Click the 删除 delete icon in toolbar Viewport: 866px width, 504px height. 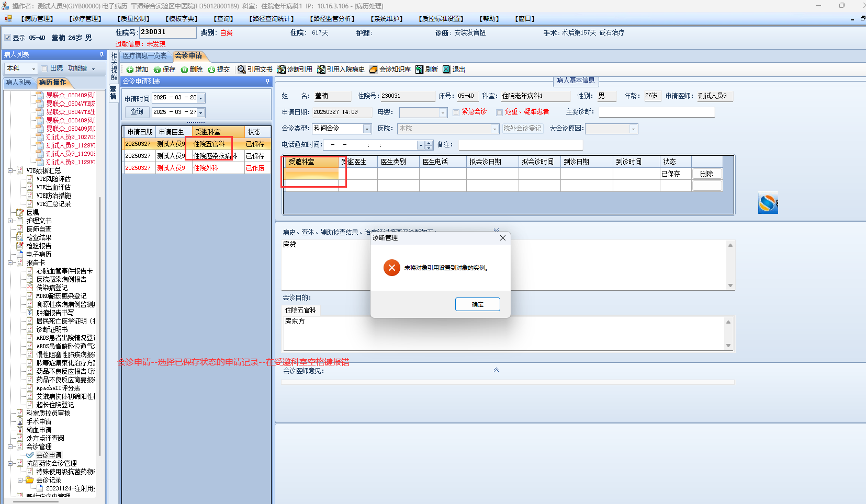coord(184,70)
